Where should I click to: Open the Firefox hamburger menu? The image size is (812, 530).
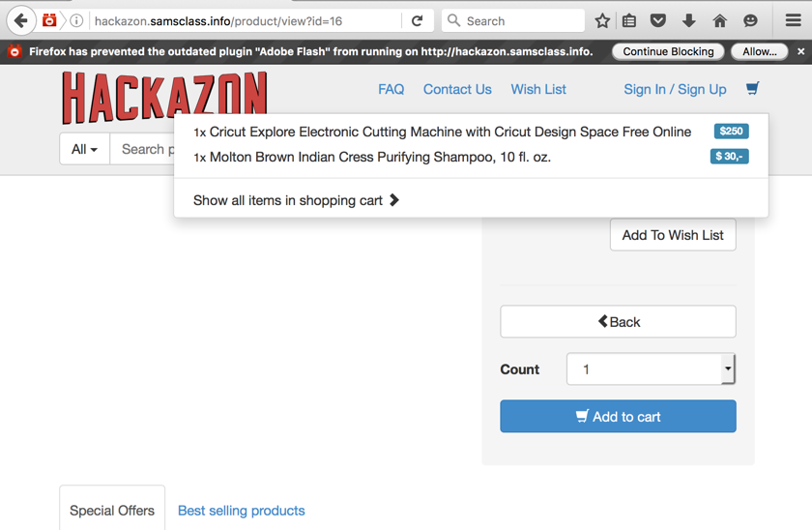coord(793,20)
